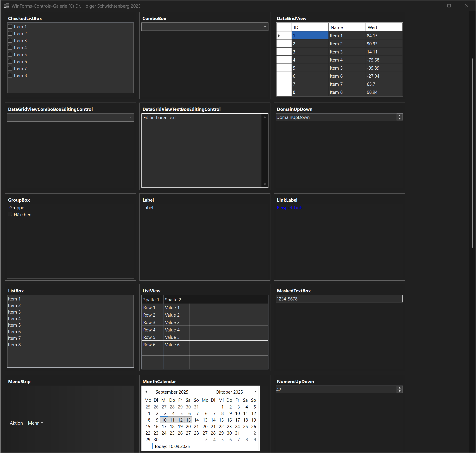Image resolution: width=476 pixels, height=453 pixels.
Task: Click the DomainUpDown up spinner arrow
Action: click(400, 116)
